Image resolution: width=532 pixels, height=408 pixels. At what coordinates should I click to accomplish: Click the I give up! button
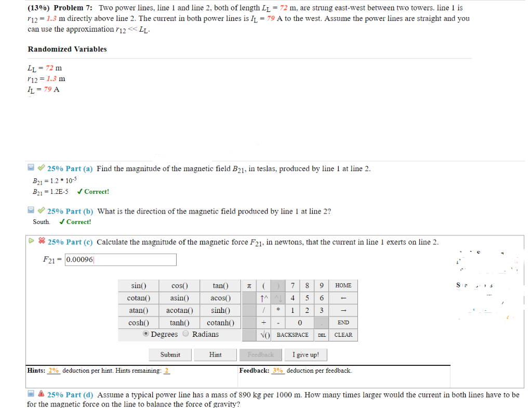pos(305,354)
